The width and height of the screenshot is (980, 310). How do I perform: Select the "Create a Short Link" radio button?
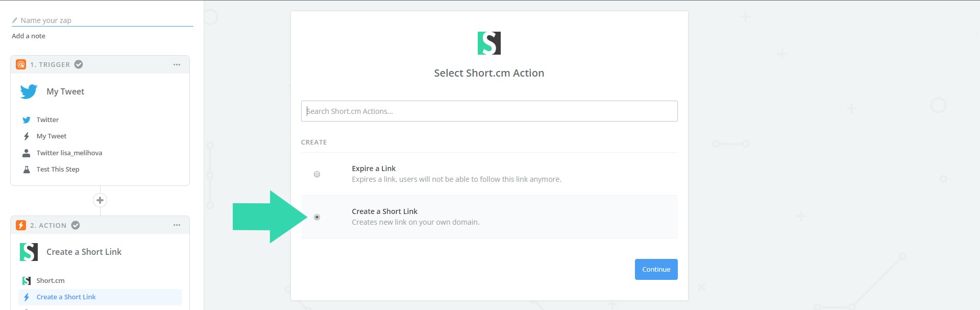tap(317, 217)
